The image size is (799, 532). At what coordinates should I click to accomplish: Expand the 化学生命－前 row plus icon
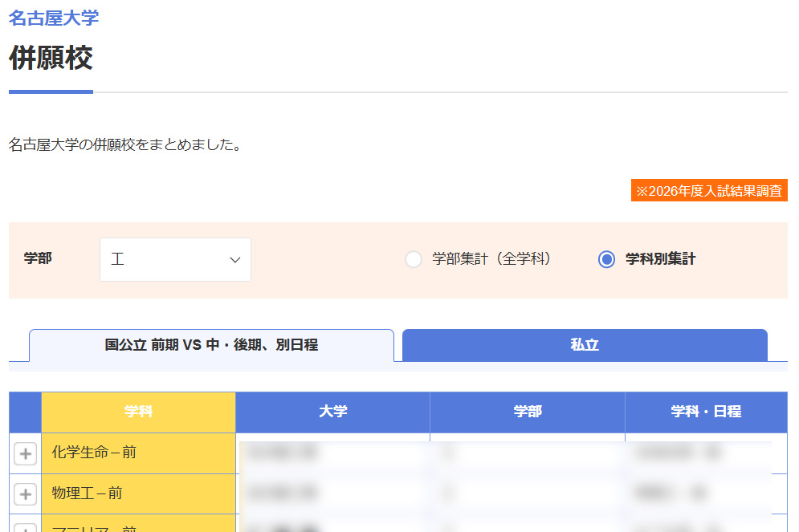click(26, 453)
